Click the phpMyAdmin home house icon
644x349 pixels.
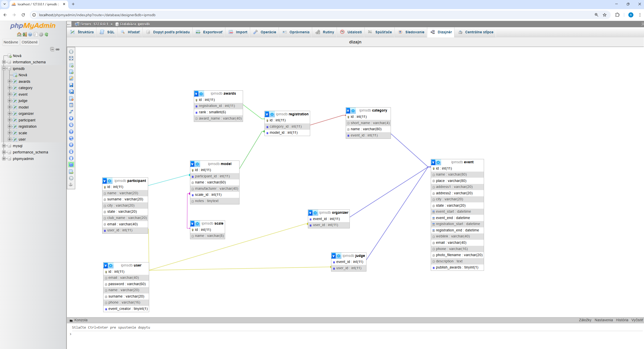(19, 34)
